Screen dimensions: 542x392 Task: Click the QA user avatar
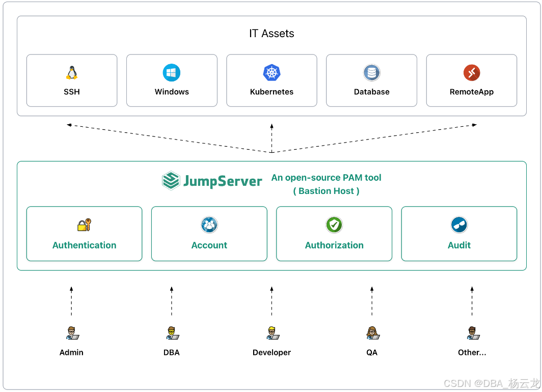point(373,333)
